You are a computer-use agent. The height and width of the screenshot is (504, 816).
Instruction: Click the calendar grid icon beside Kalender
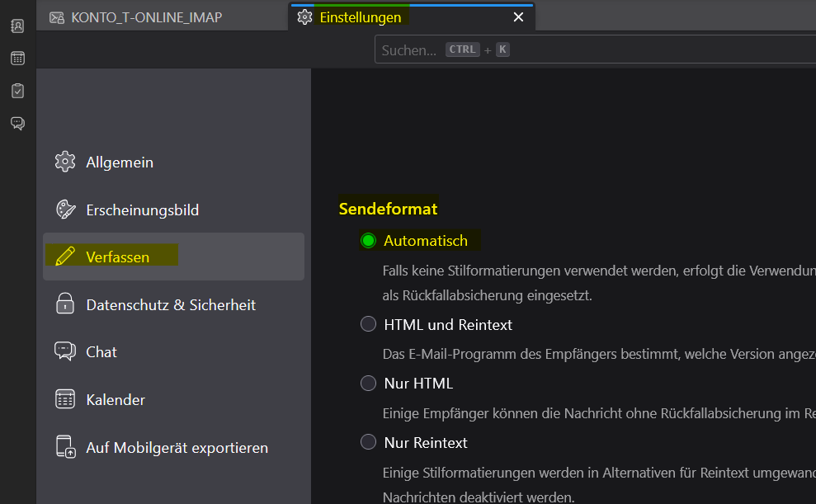coord(65,400)
